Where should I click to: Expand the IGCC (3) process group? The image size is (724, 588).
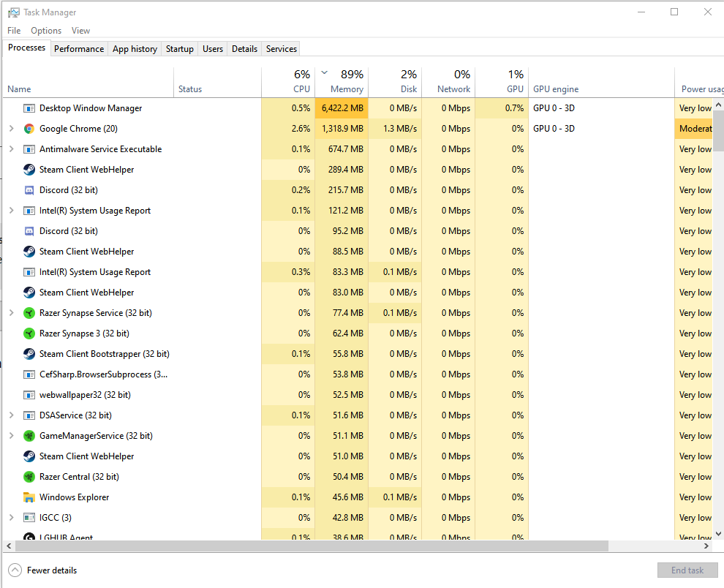pos(12,518)
